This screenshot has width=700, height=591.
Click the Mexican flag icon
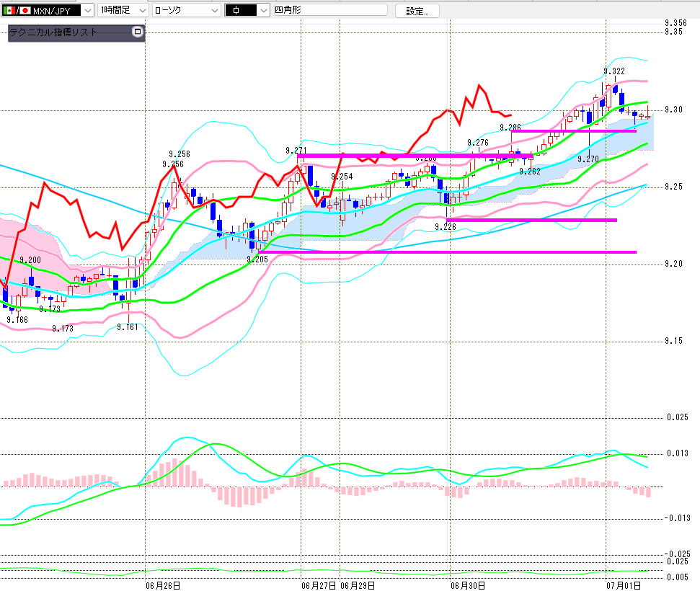click(9, 10)
